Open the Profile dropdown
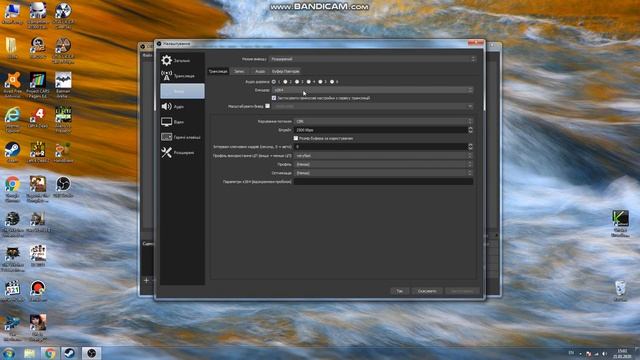The width and height of the screenshot is (640, 360). pyautogui.click(x=383, y=164)
